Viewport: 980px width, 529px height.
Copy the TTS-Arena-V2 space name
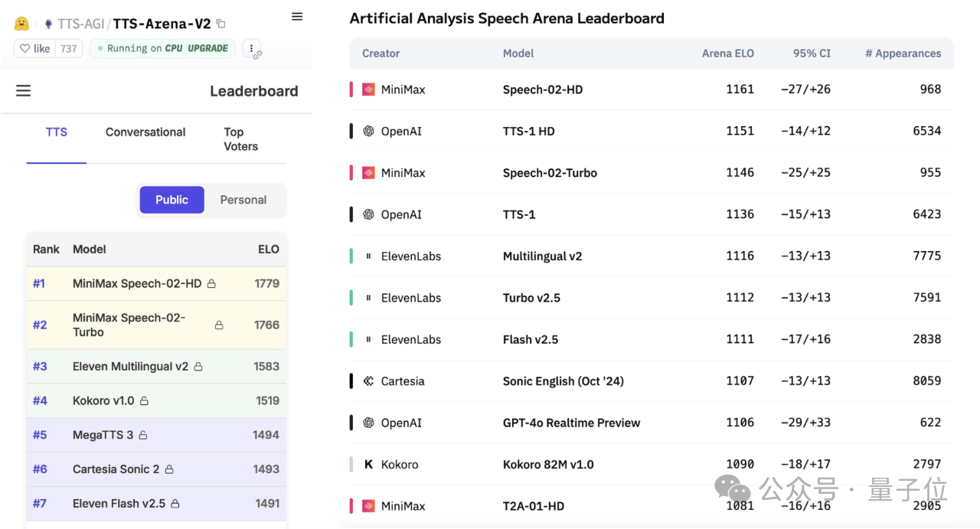[221, 24]
